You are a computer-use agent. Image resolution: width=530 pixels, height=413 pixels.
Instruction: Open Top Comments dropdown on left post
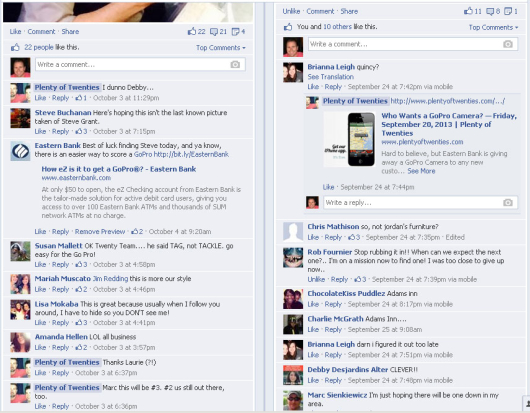221,48
